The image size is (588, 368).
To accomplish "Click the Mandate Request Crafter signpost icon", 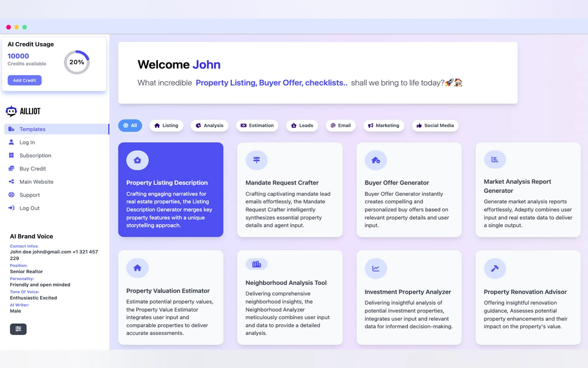I will pos(256,160).
